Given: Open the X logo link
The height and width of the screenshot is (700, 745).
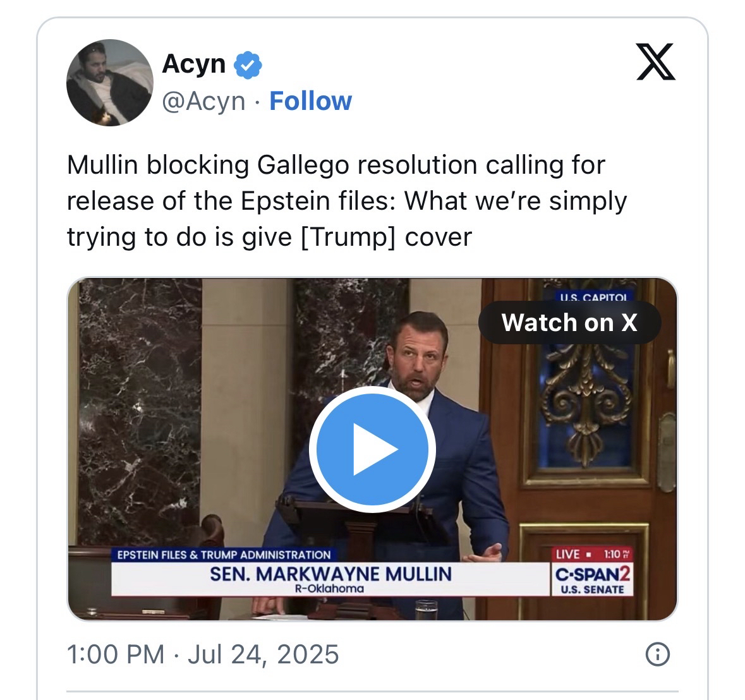Looking at the screenshot, I should click(x=656, y=63).
